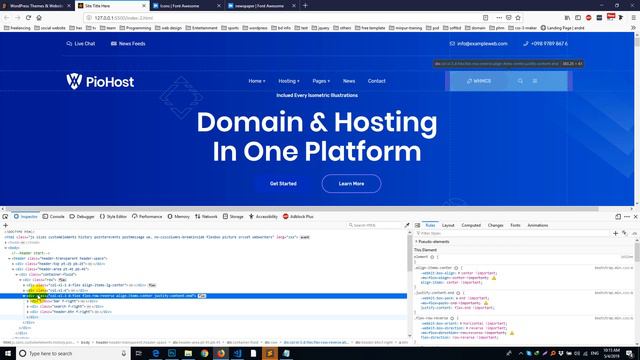Toggle the three-pane inspector mode icon
The height and width of the screenshot is (360, 640).
pyautogui.click(x=417, y=225)
